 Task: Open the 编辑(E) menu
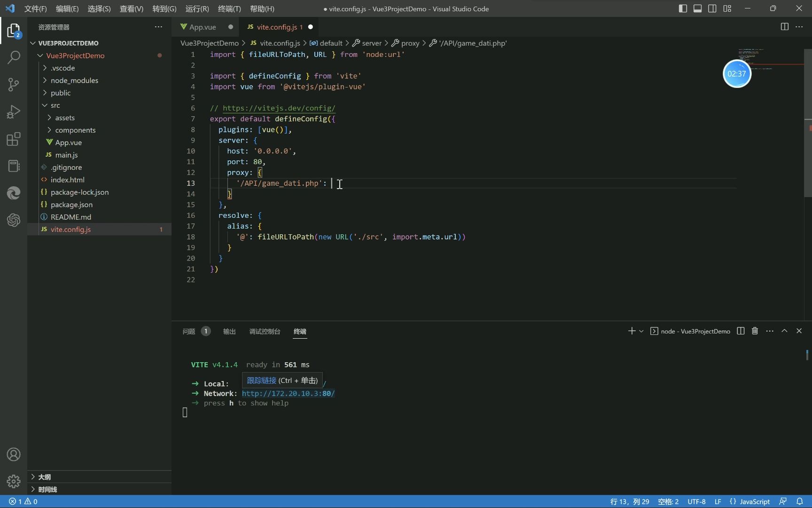click(x=67, y=8)
